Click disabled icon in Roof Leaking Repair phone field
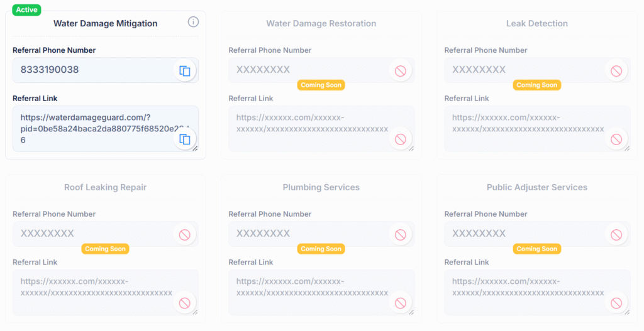Image resolution: width=644 pixels, height=331 pixels. click(x=185, y=235)
